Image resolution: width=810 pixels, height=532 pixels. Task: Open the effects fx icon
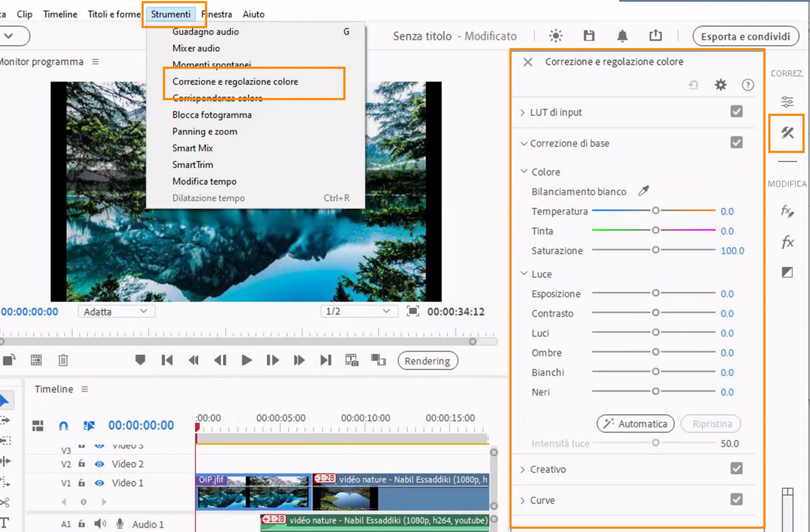787,242
